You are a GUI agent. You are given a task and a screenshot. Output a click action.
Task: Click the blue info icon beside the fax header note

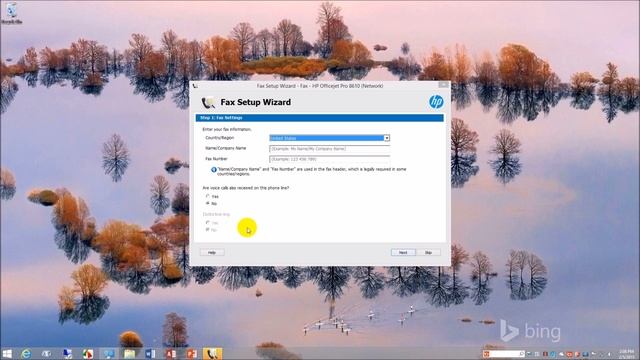click(213, 169)
